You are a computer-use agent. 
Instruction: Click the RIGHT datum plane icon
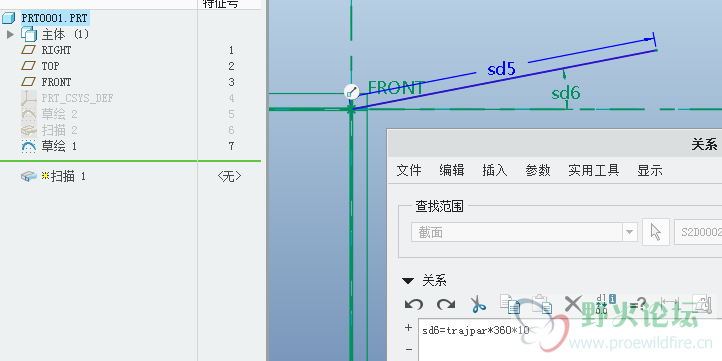29,50
